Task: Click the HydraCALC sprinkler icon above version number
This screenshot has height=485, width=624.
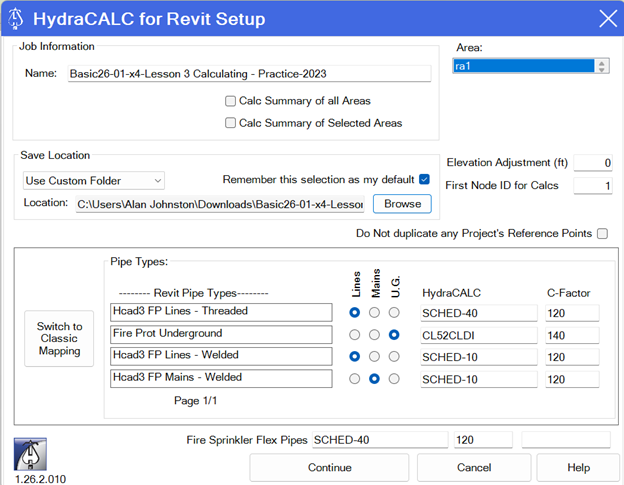Action: [30, 454]
